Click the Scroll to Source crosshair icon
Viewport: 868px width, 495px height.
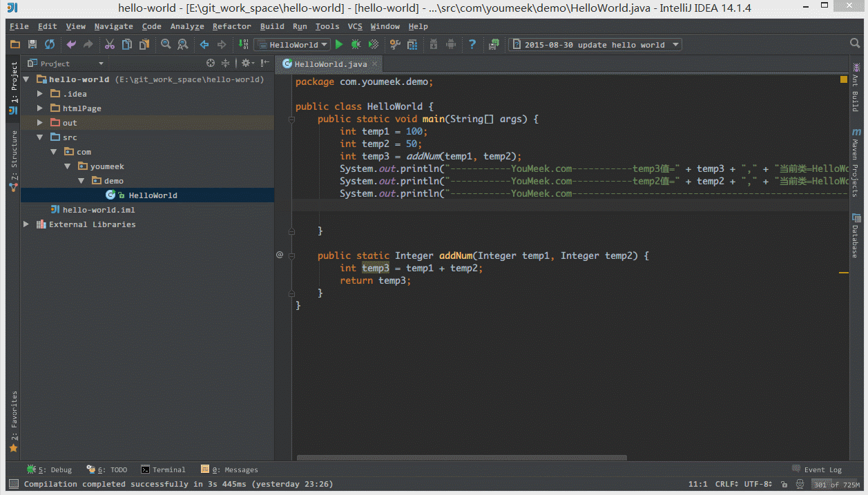point(211,62)
